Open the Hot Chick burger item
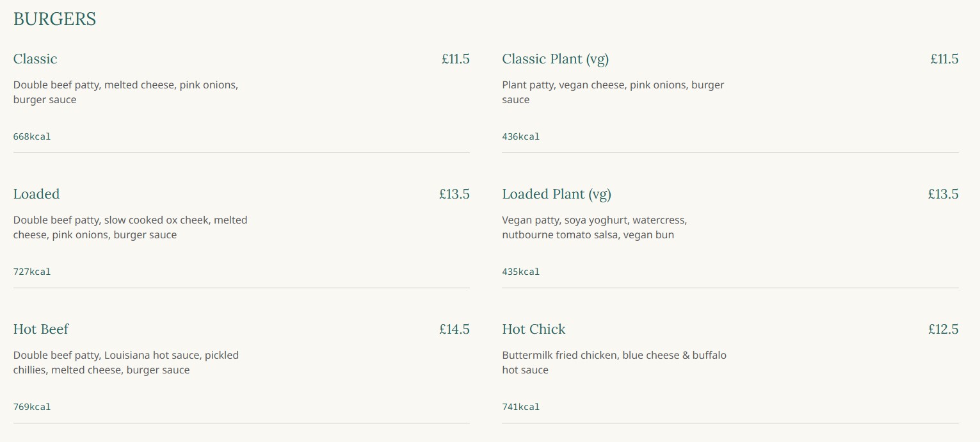The height and width of the screenshot is (442, 980). coord(534,329)
